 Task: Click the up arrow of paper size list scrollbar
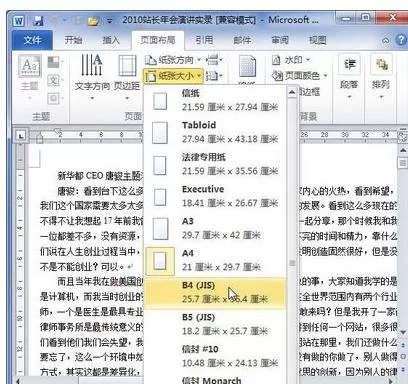(292, 92)
